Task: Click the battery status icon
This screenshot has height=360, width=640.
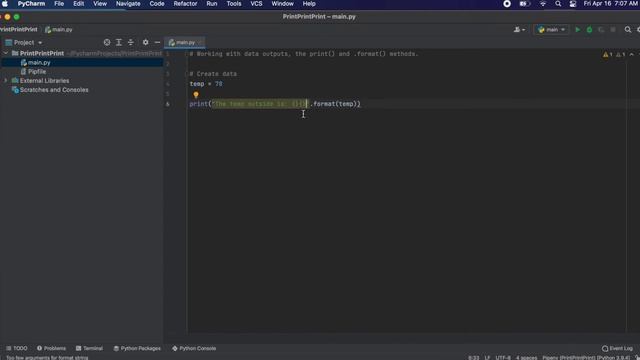Action: point(524,4)
